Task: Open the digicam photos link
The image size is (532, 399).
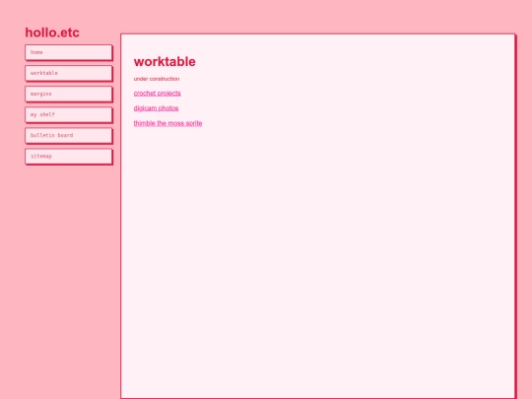Action: click(156, 108)
